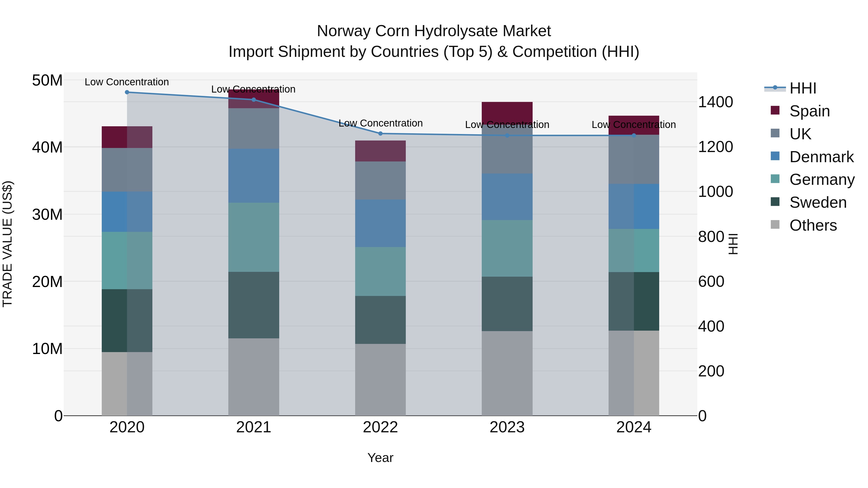The image size is (868, 488).
Task: Click the 2022 x-axis label
Action: [x=380, y=427]
